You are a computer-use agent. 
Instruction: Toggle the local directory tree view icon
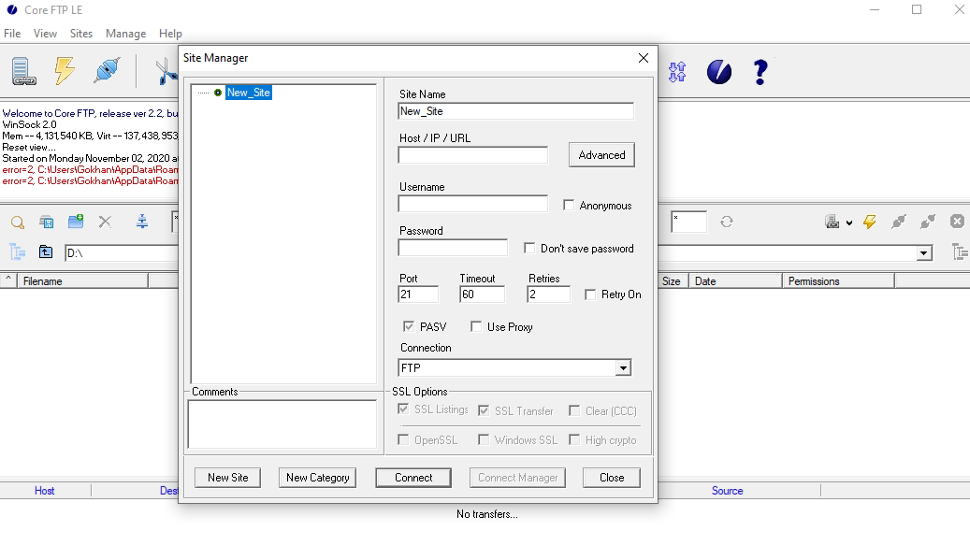[x=18, y=251]
